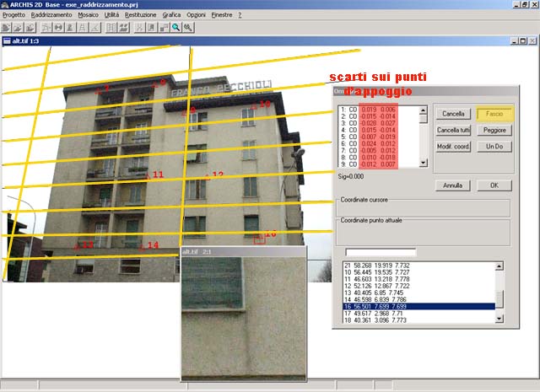Select coordinate row 21 58.268 19.919 7.732
Image resolution: width=540 pixels, height=392 pixels.
(419, 266)
